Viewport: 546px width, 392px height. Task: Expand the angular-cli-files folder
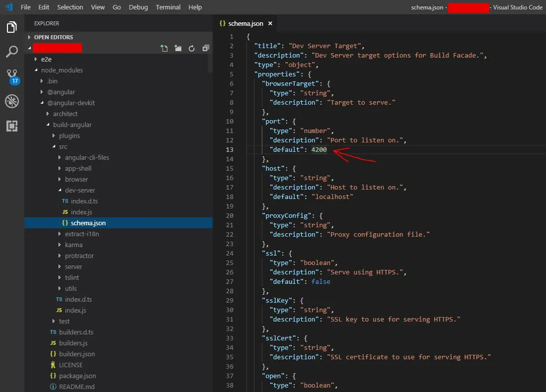(x=118, y=158)
